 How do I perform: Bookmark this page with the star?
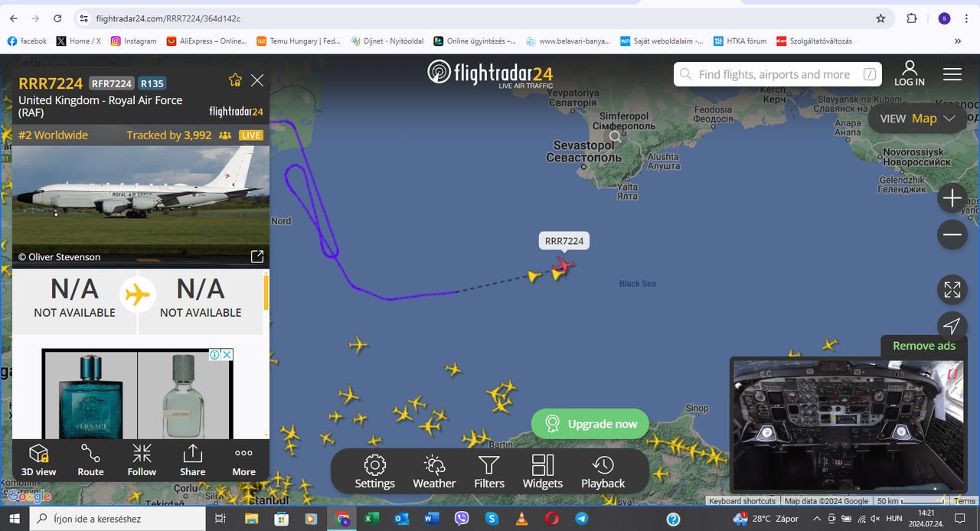(x=880, y=18)
